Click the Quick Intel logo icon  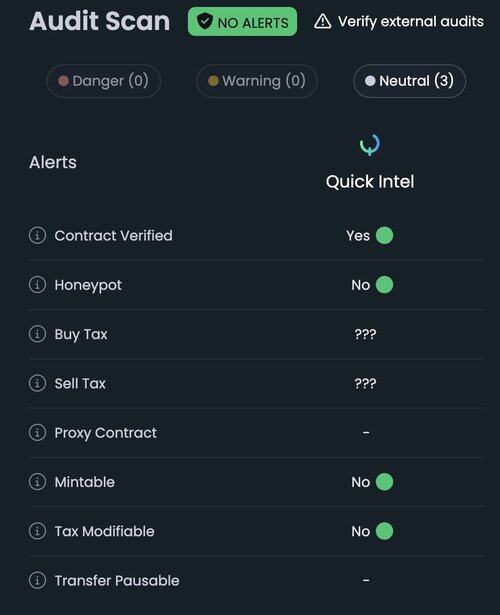coord(370,145)
